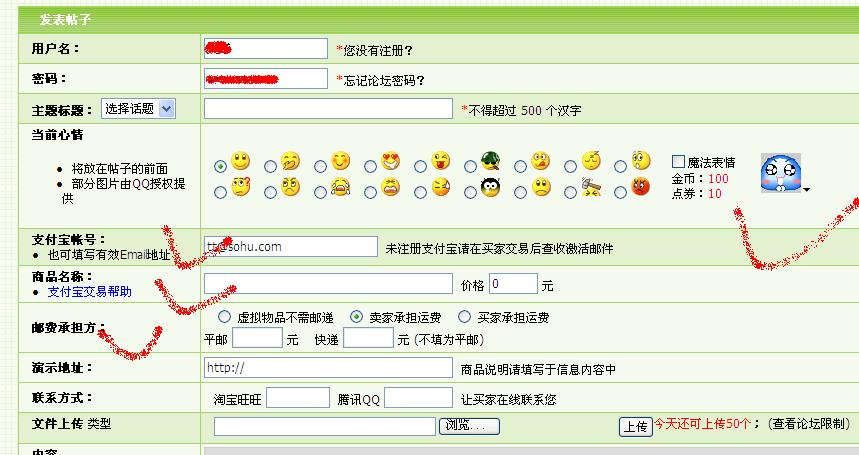Click the heart-eyes love emoticon
This screenshot has height=455, width=859.
pos(390,161)
